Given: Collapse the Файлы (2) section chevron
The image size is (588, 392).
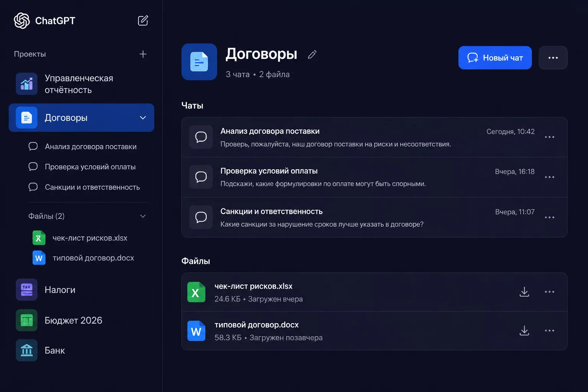Looking at the screenshot, I should pyautogui.click(x=143, y=216).
